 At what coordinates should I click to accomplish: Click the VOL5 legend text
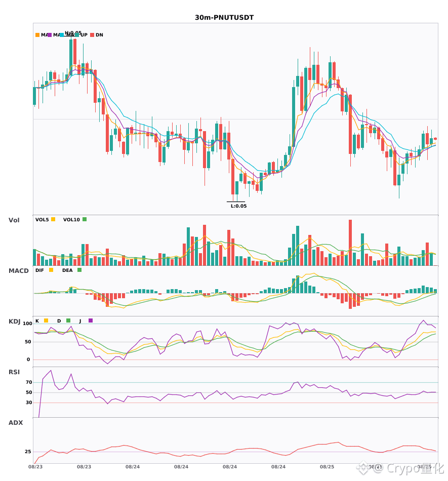[42, 220]
